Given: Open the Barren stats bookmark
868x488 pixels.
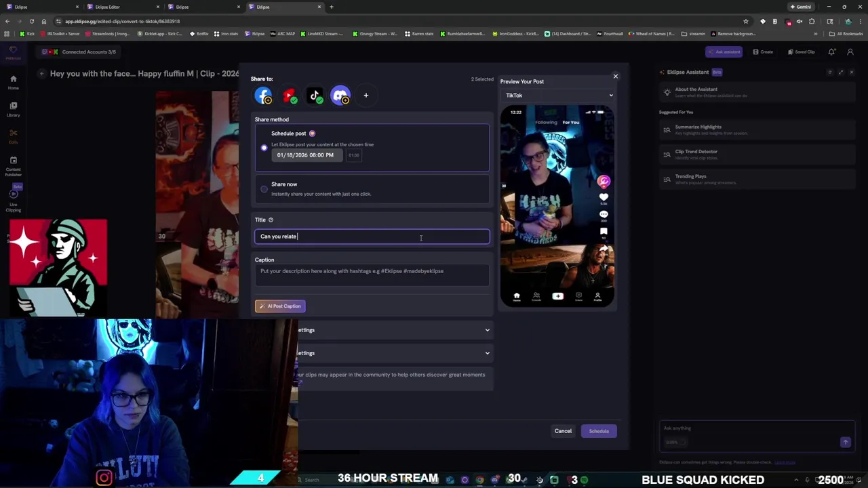Looking at the screenshot, I should click(x=419, y=33).
